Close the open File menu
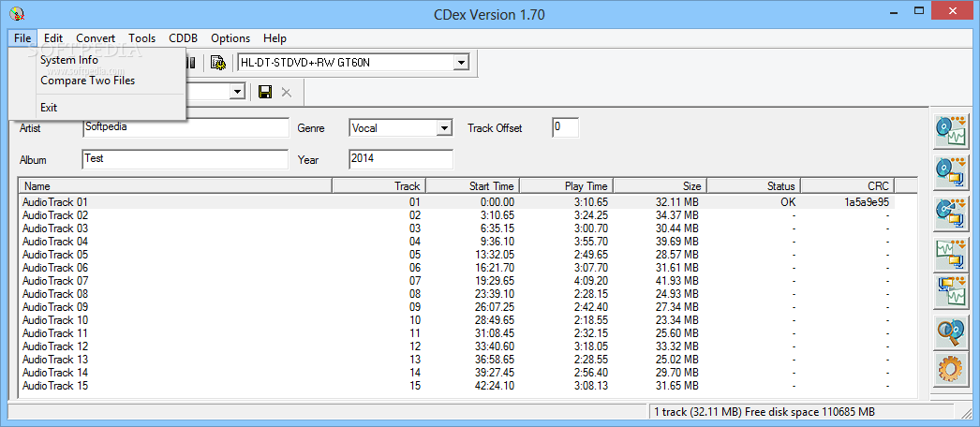 (22, 38)
